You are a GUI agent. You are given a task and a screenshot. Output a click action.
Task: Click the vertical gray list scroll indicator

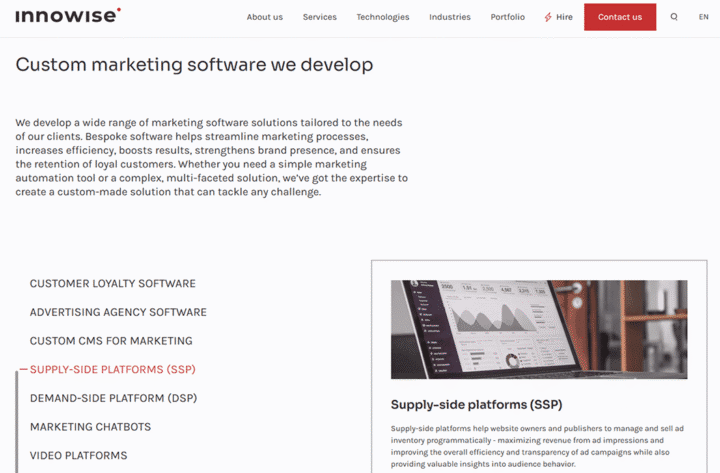pos(17,420)
